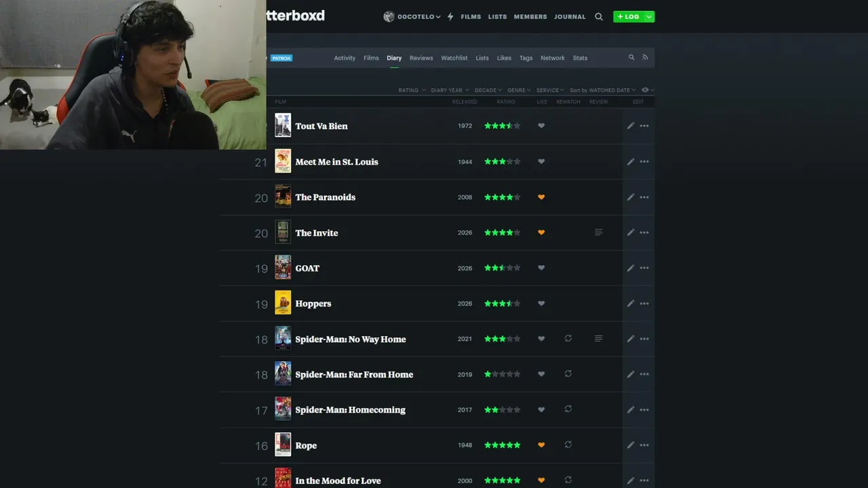Screen dimensions: 868x488
Task: Open review icon for Spider-Man: No Way Home
Action: tap(598, 338)
